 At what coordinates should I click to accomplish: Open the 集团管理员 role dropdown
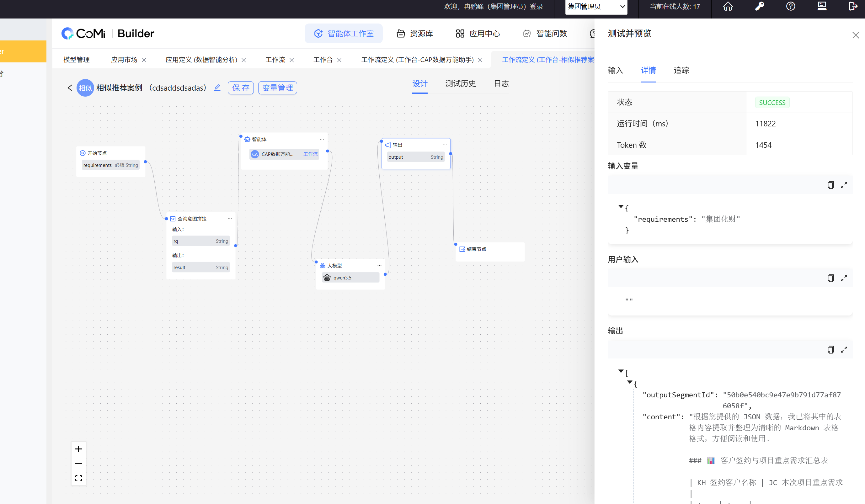click(x=596, y=7)
